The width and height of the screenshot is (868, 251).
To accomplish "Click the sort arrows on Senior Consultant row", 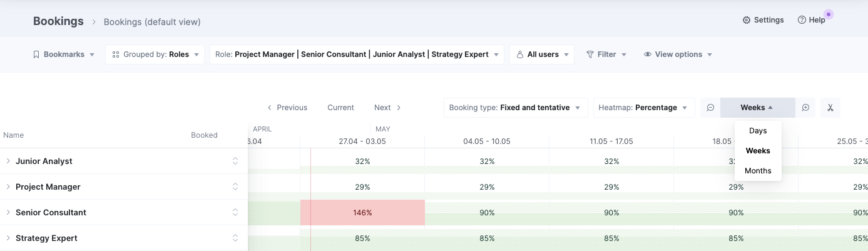I will (x=235, y=212).
